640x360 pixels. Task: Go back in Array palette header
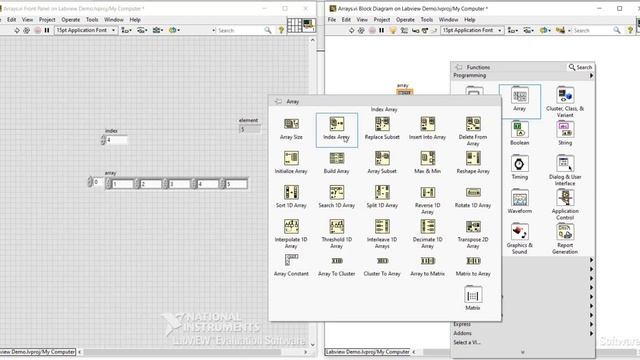278,101
